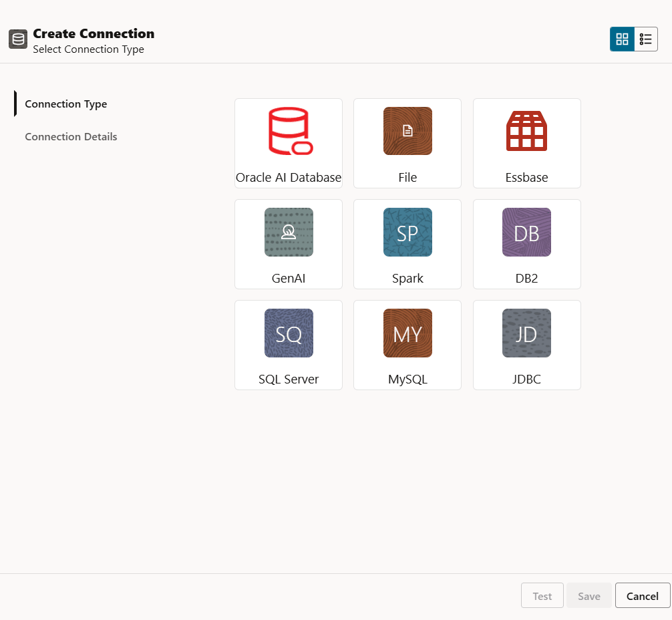Click the "SQL Server" tile label
The image size is (672, 620).
click(x=289, y=379)
